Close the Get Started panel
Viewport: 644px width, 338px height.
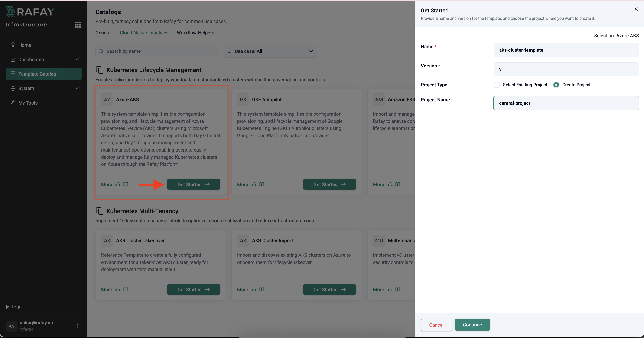(x=636, y=9)
